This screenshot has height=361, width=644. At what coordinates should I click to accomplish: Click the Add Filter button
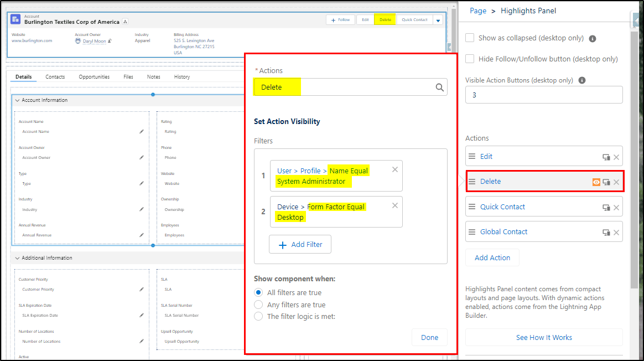[300, 244]
